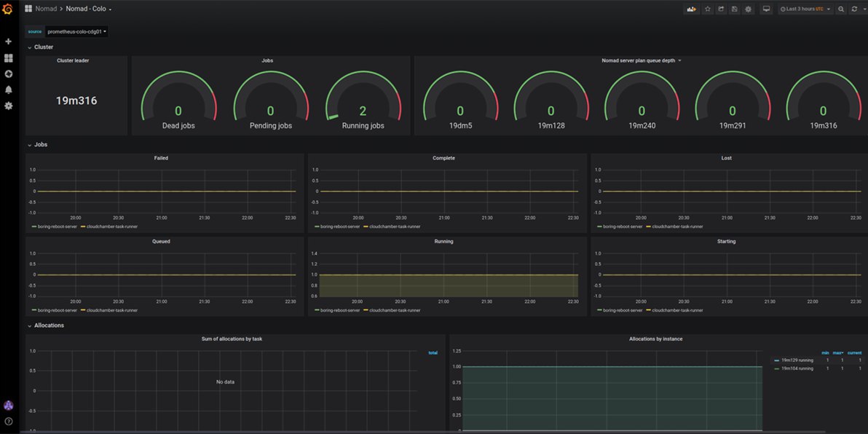The width and height of the screenshot is (868, 434).
Task: Toggle 19m104 running series in legend
Action: tap(797, 368)
